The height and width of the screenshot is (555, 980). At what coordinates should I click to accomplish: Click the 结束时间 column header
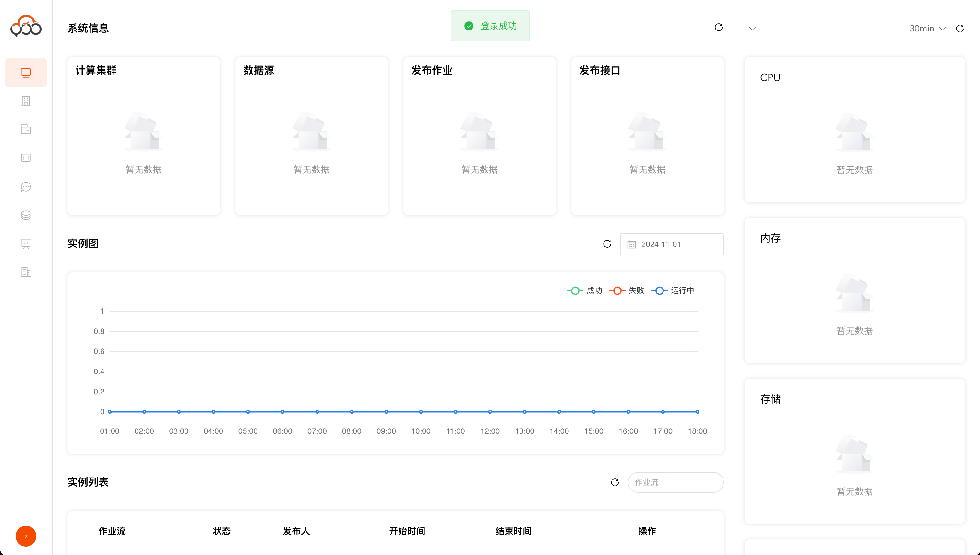(x=513, y=531)
